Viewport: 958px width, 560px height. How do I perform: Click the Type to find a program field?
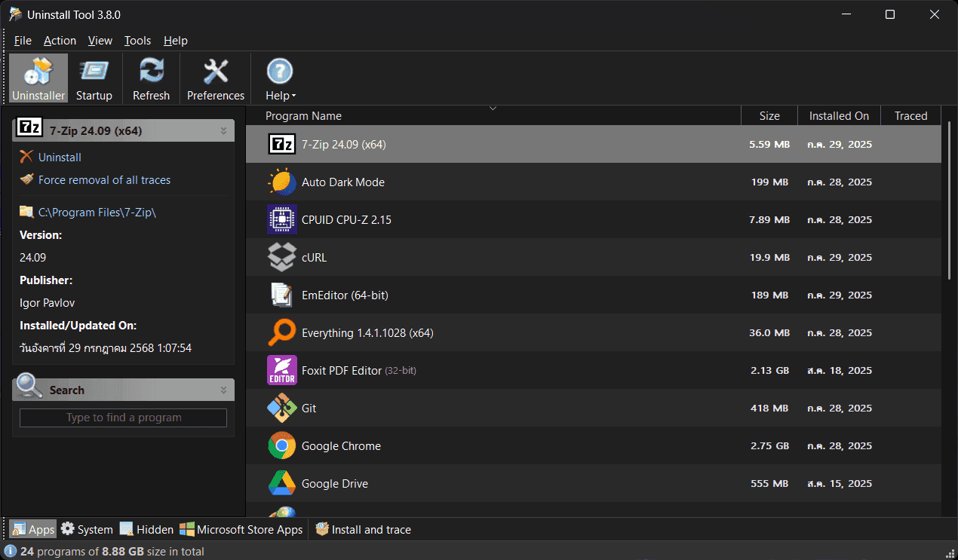[x=123, y=418]
